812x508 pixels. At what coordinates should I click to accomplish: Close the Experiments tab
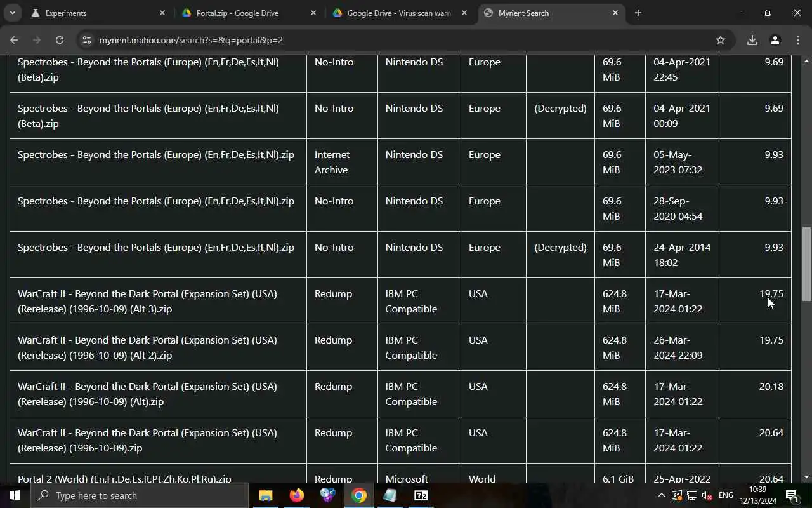coord(162,13)
